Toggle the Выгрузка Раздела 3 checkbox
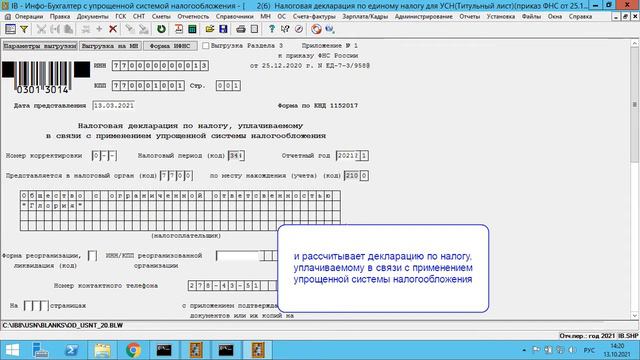Viewport: 640px width, 360px height. 206,46
